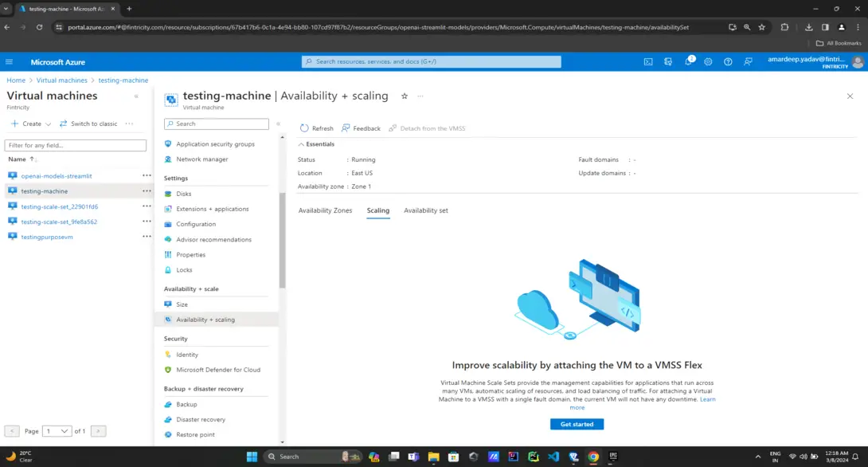Open the notifications bell
The image size is (868, 467).
click(688, 62)
